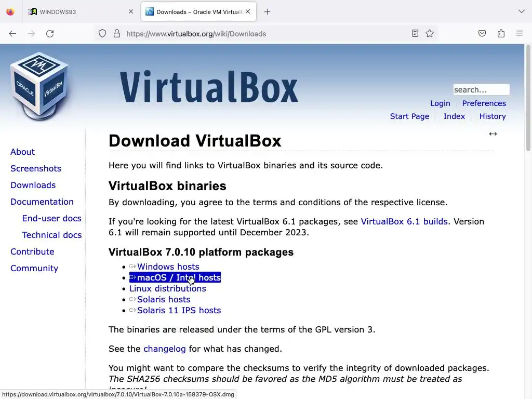
Task: Open the History link
Action: click(x=493, y=116)
